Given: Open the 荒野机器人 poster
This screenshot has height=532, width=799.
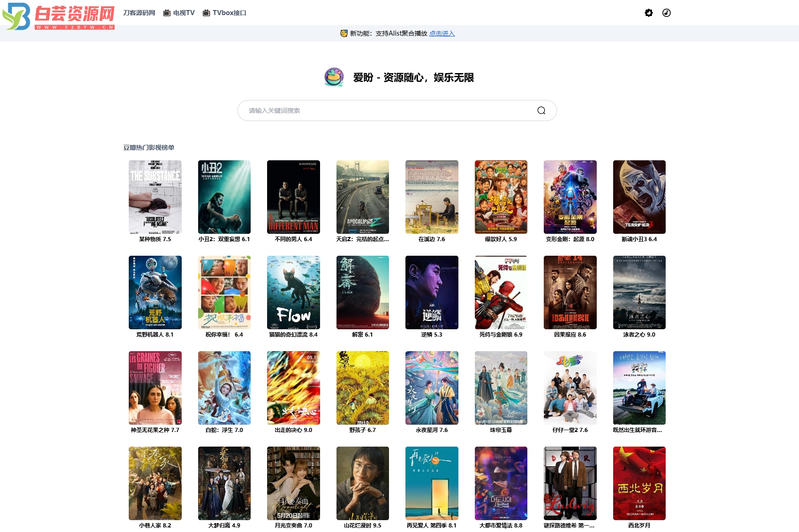Looking at the screenshot, I should pos(155,292).
